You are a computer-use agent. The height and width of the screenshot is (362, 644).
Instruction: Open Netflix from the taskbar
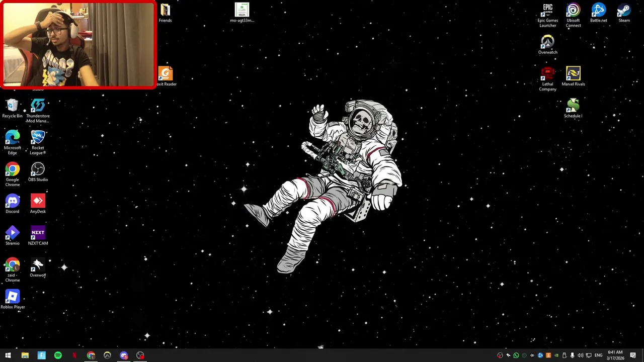pos(74,355)
